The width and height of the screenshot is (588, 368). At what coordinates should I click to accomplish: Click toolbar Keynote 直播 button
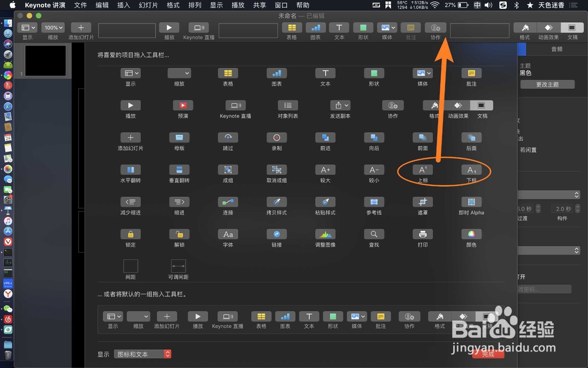(x=199, y=28)
